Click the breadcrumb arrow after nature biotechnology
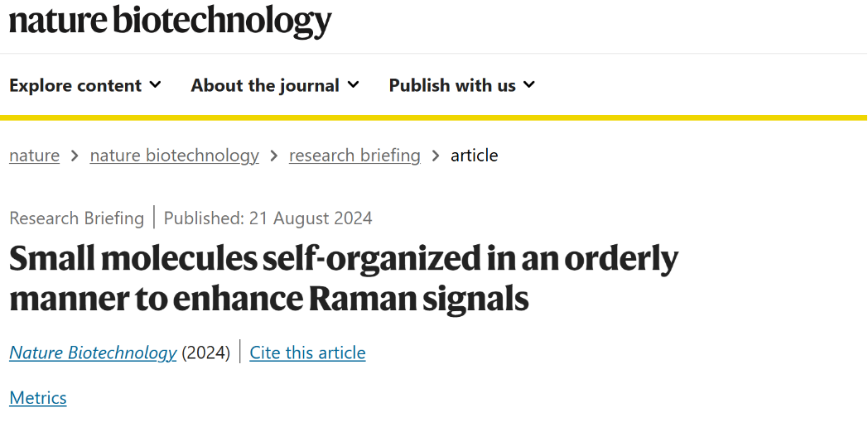 274,156
